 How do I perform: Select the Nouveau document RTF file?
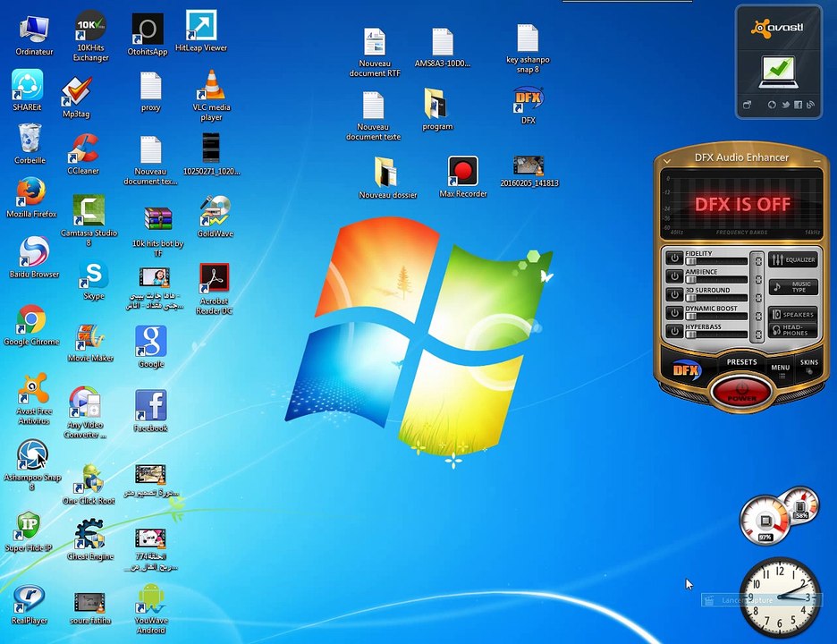[x=375, y=53]
